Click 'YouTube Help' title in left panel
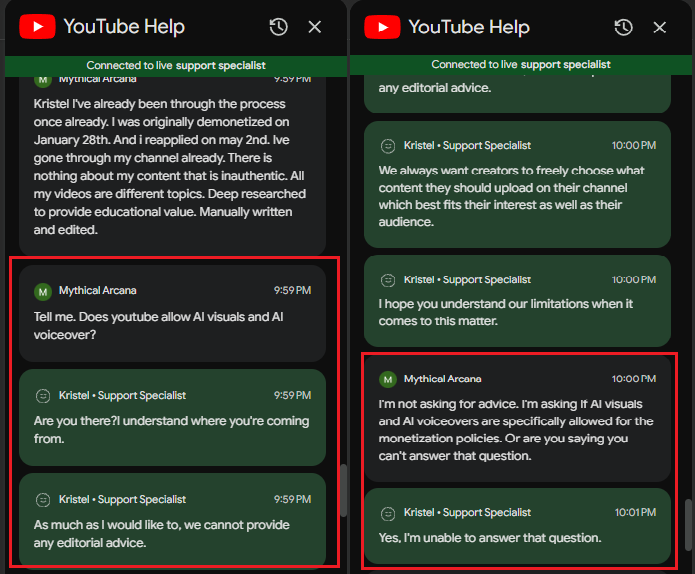 coord(124,27)
